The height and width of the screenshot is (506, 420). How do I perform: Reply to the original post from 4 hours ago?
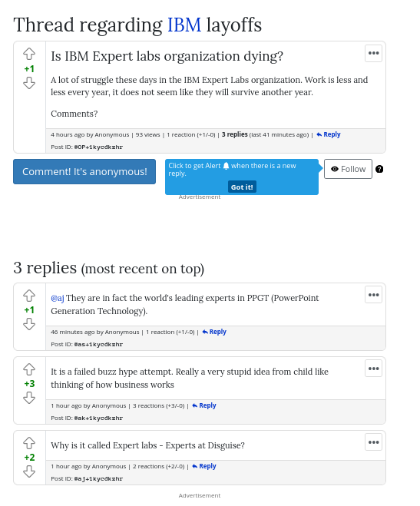coord(329,134)
